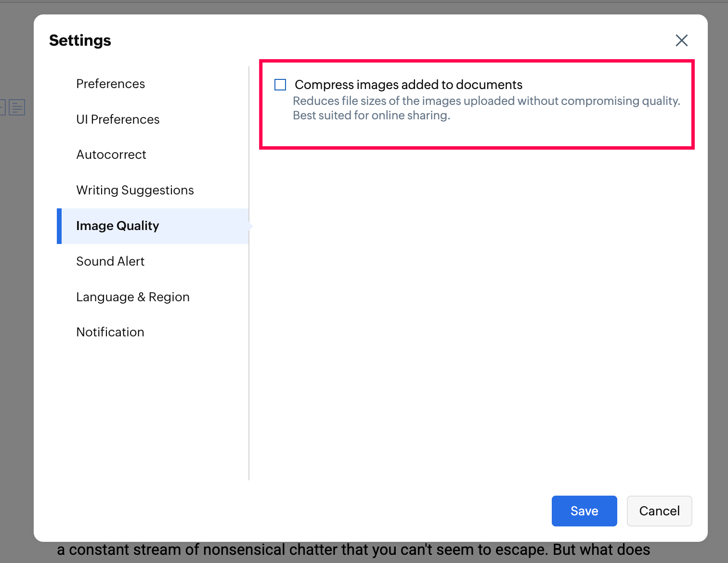Click the blue selection bar beside Image Quality
This screenshot has height=563, width=728.
(x=59, y=226)
